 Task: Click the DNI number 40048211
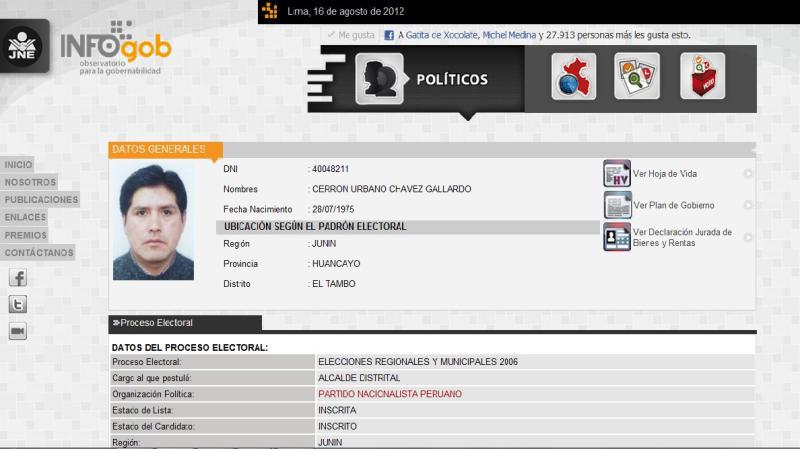click(331, 169)
